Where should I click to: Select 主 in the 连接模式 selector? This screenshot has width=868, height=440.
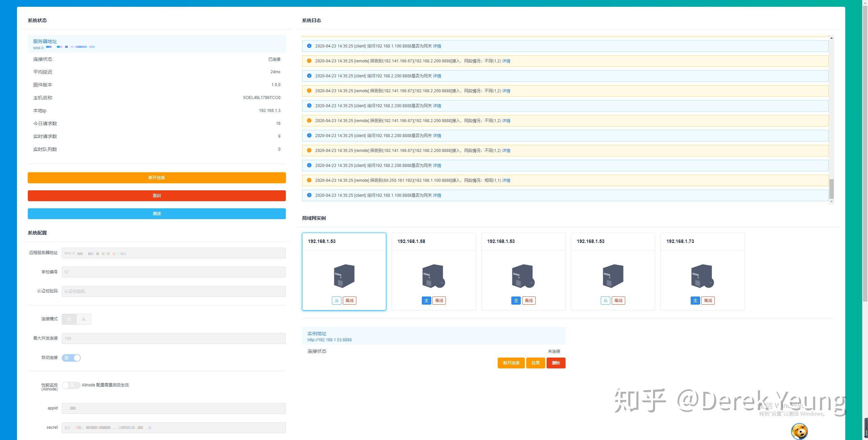(x=69, y=319)
